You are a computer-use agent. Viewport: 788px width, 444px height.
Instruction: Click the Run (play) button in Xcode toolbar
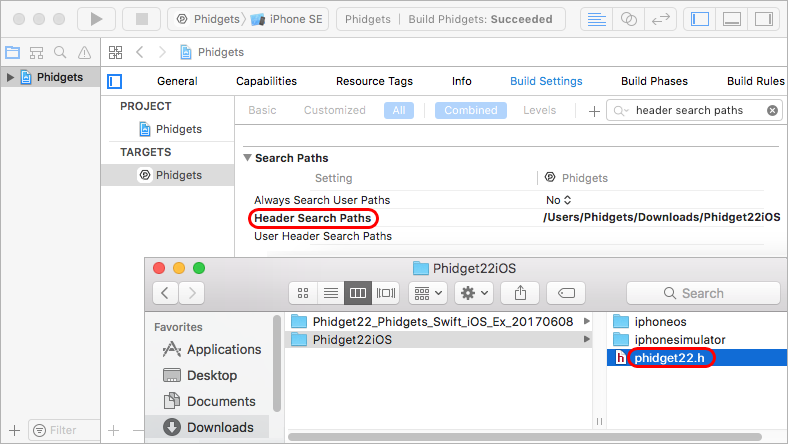click(x=96, y=19)
